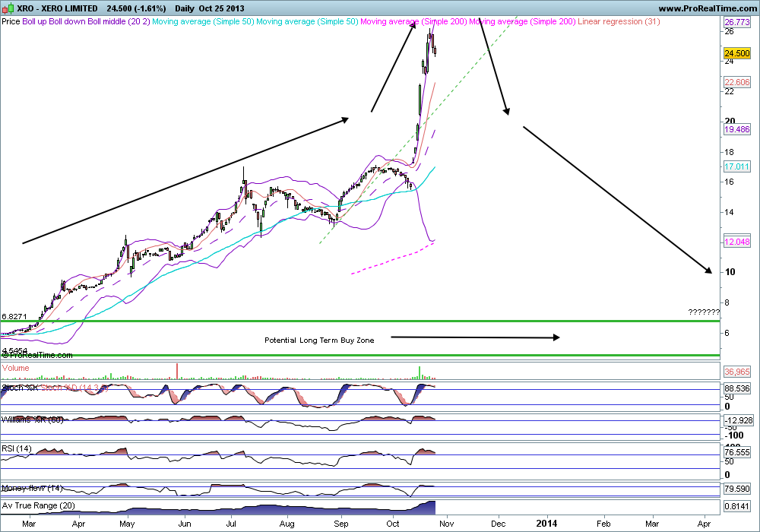Click the magenta 12.048 price tag

[x=736, y=241]
